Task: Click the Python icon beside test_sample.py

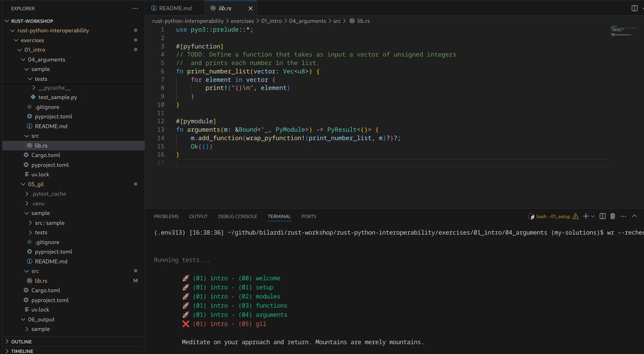Action: pos(34,97)
